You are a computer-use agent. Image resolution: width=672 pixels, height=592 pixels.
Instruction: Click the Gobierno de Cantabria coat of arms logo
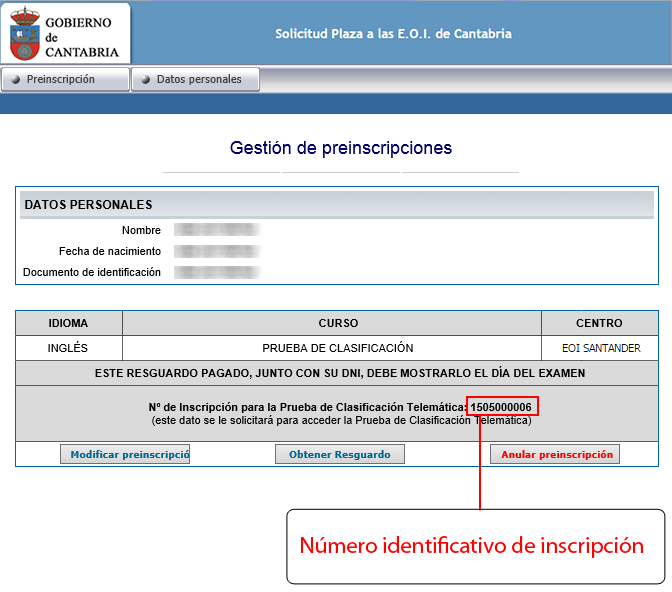[25, 33]
